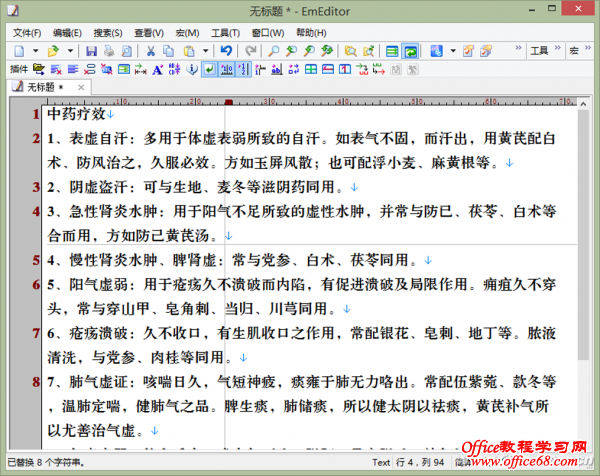
Task: Click the 插件 plugins toolbar label
Action: (19, 69)
